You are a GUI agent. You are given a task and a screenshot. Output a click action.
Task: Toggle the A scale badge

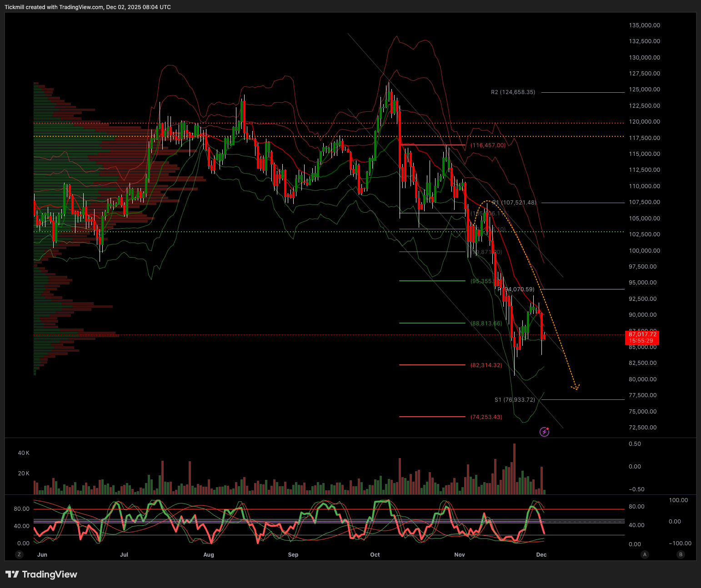pos(645,554)
